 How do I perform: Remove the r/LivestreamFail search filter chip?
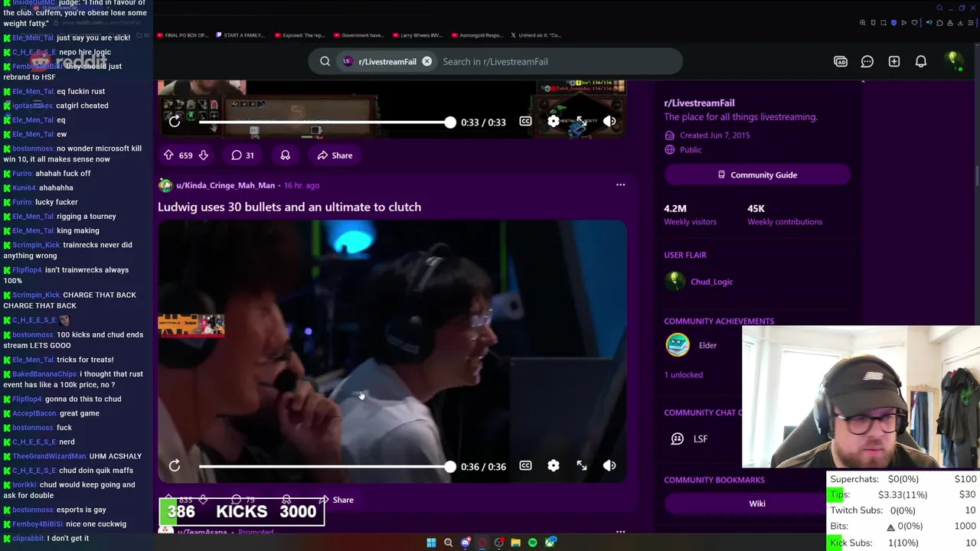coord(426,61)
